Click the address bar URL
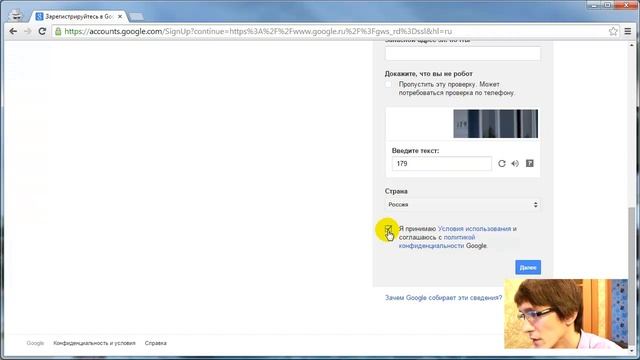The width and height of the screenshot is (640, 360). point(258,31)
